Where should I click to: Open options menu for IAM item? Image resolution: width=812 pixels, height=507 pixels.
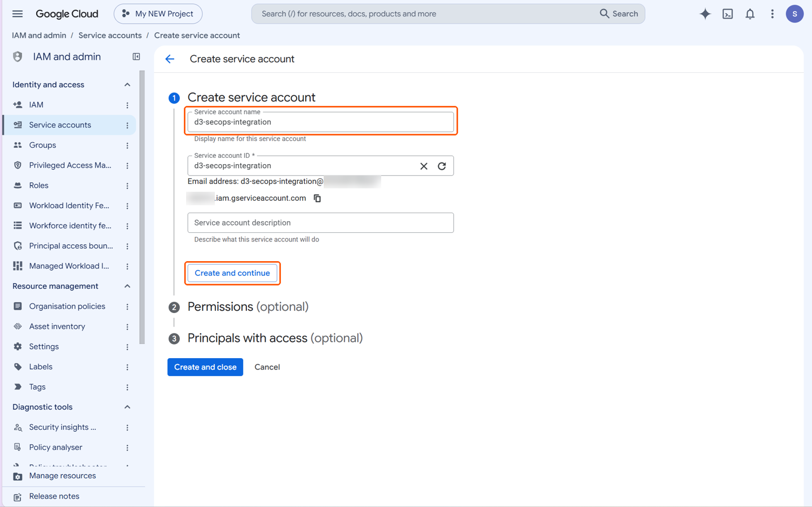tap(127, 105)
